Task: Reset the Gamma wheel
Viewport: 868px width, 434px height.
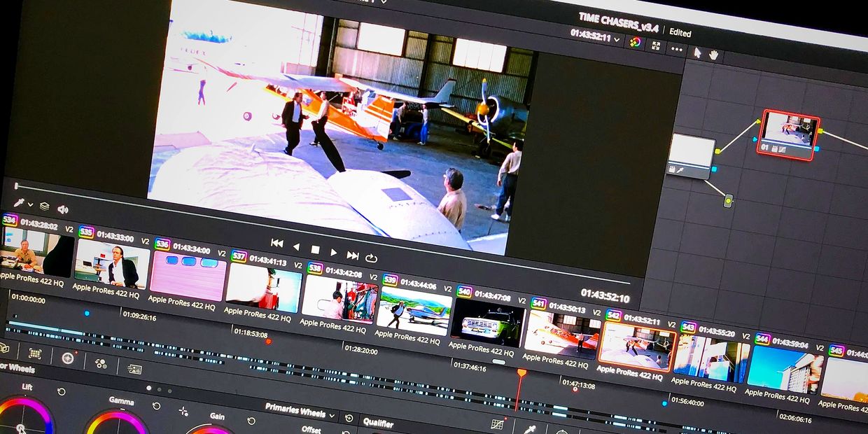Action: 156,406
